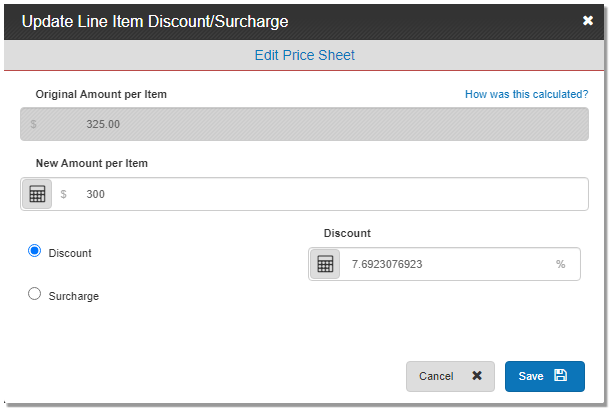This screenshot has height=412, width=614.
Task: Close dialog using title bar X
Action: pyautogui.click(x=588, y=20)
